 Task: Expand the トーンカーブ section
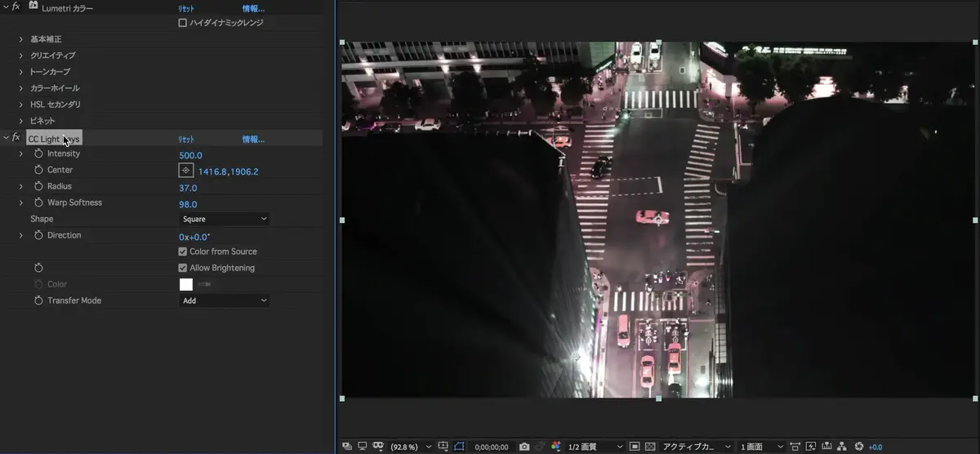point(21,72)
